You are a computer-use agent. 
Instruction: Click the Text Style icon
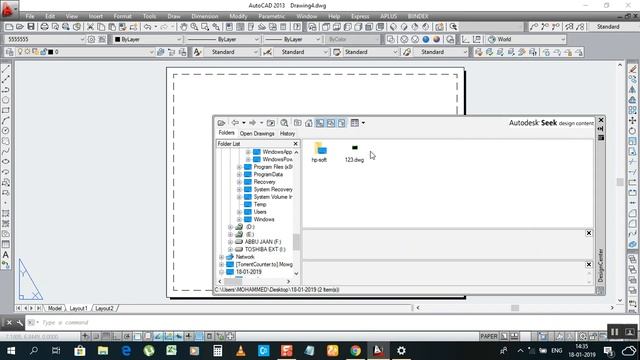point(197,52)
